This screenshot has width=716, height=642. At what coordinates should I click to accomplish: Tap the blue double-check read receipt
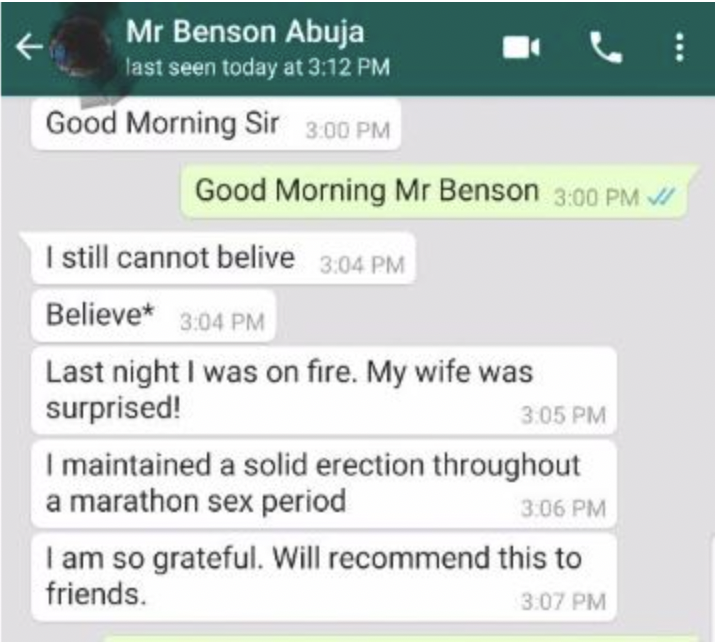click(x=662, y=197)
